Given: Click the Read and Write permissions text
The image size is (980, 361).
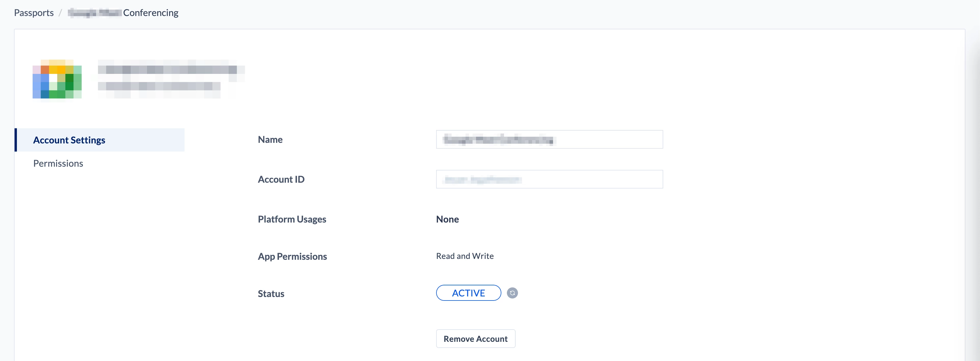Looking at the screenshot, I should click(464, 256).
